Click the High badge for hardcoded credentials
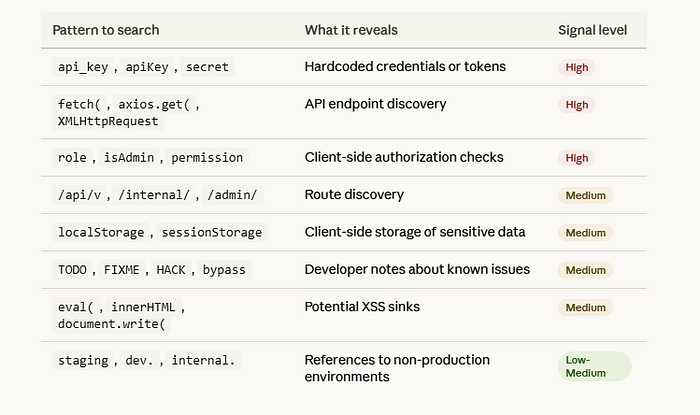Screen dimensions: 700x415 576,67
